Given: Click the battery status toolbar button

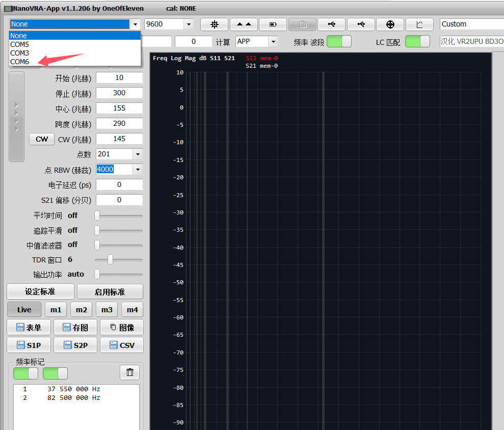Looking at the screenshot, I should pos(273,24).
